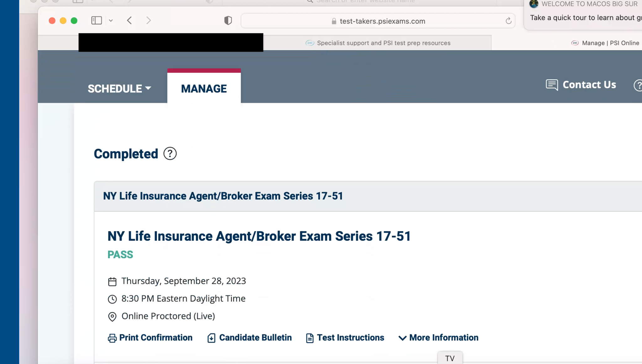The image size is (642, 364).
Task: Select the MANAGE tab
Action: (204, 88)
